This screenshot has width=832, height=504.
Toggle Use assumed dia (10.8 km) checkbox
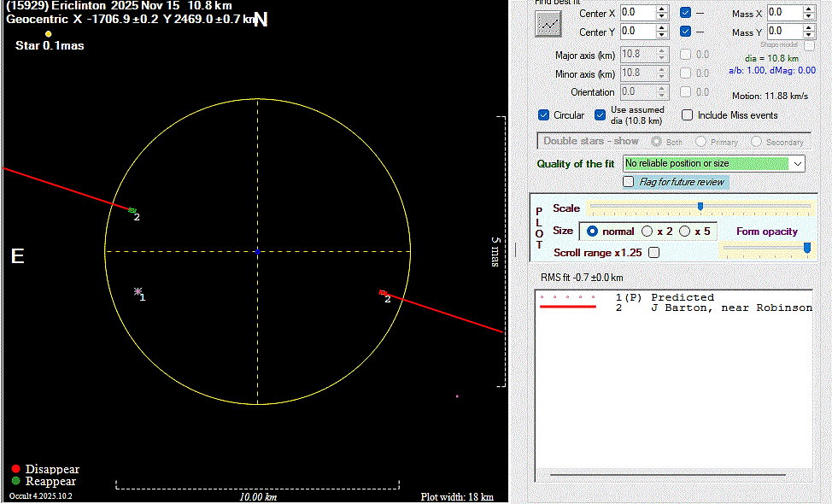point(601,115)
